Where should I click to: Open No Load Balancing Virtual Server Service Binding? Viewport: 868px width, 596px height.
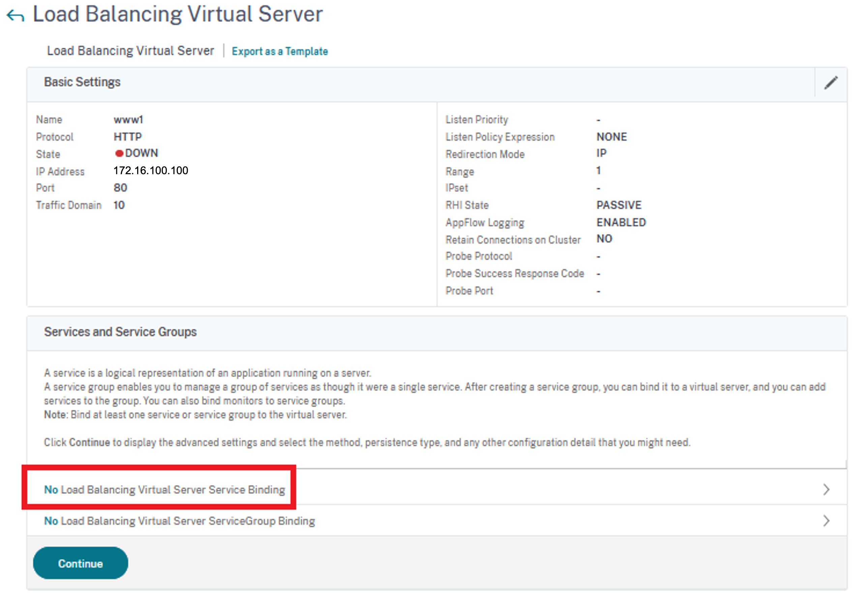tap(164, 489)
